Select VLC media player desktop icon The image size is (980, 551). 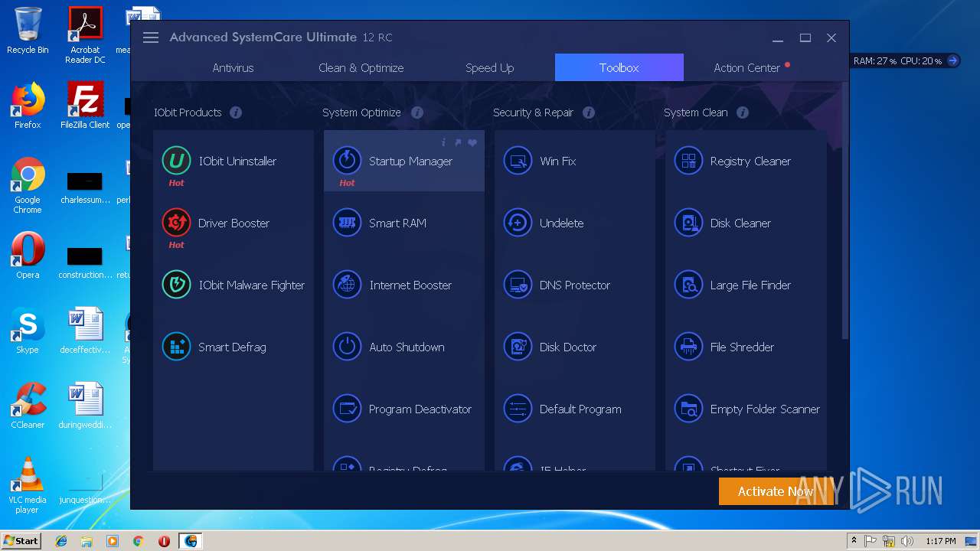[28, 485]
